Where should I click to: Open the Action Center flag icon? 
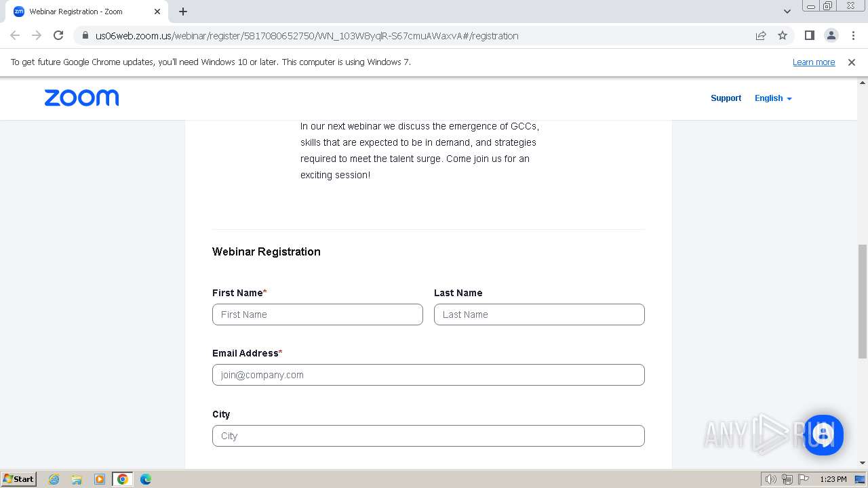click(804, 479)
